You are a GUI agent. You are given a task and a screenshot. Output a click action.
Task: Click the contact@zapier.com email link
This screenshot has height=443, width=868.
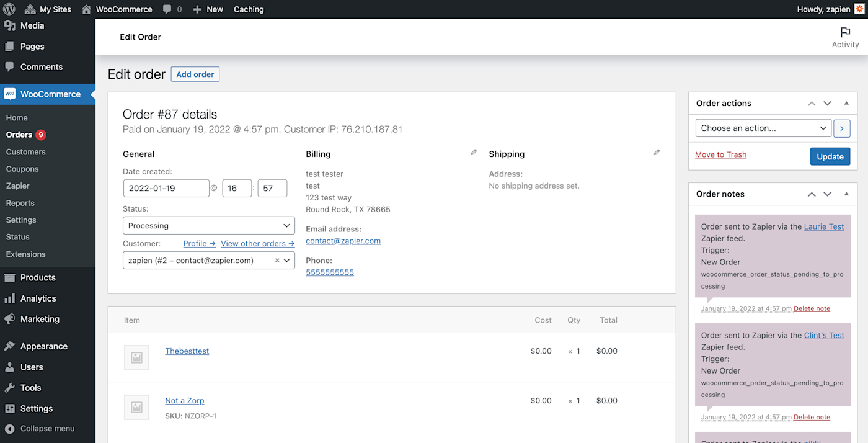[x=343, y=241]
